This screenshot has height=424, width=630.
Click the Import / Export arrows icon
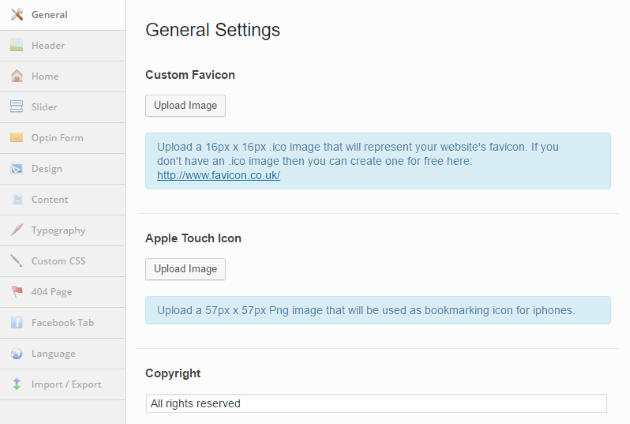pyautogui.click(x=16, y=384)
